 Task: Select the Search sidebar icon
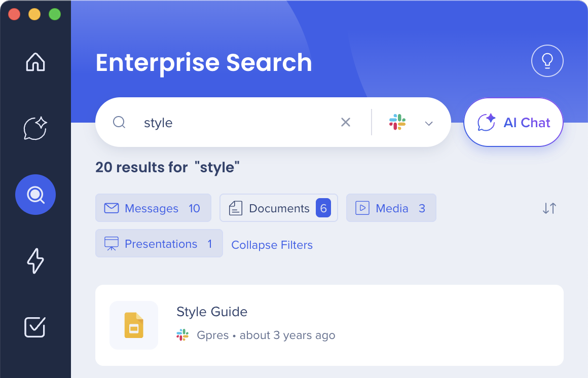(x=35, y=195)
